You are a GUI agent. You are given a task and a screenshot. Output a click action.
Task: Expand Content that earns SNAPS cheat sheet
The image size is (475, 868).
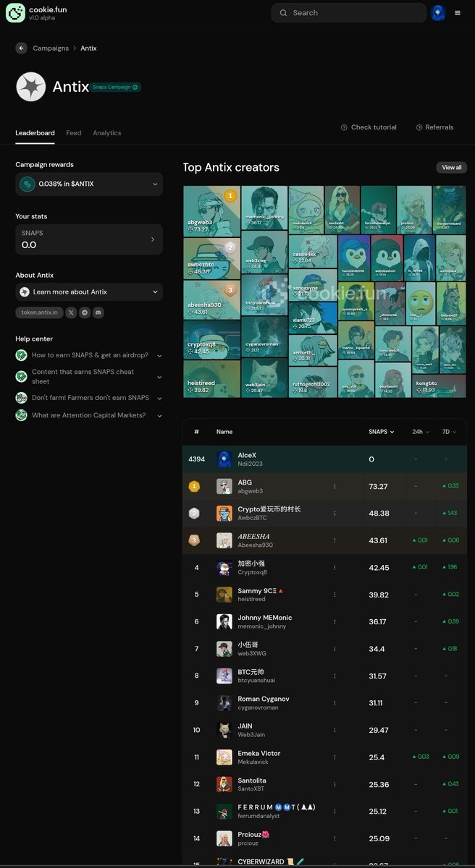[x=89, y=376]
